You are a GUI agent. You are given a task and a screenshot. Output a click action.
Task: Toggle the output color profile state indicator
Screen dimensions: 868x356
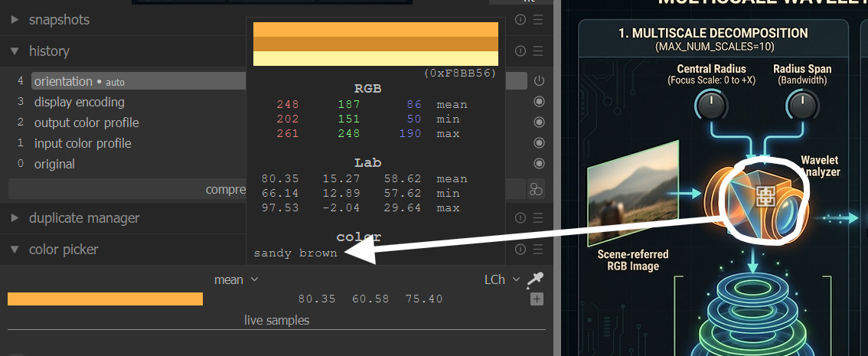539,122
